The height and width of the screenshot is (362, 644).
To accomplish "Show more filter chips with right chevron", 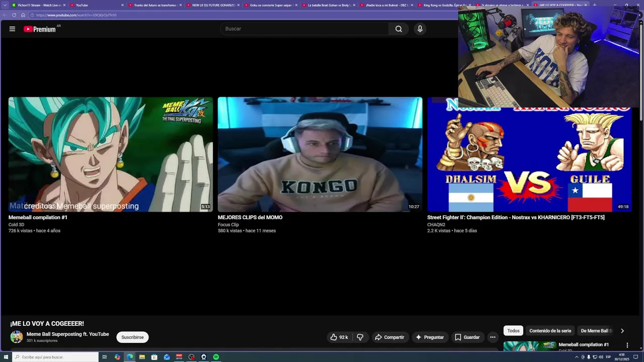I will pyautogui.click(x=622, y=331).
